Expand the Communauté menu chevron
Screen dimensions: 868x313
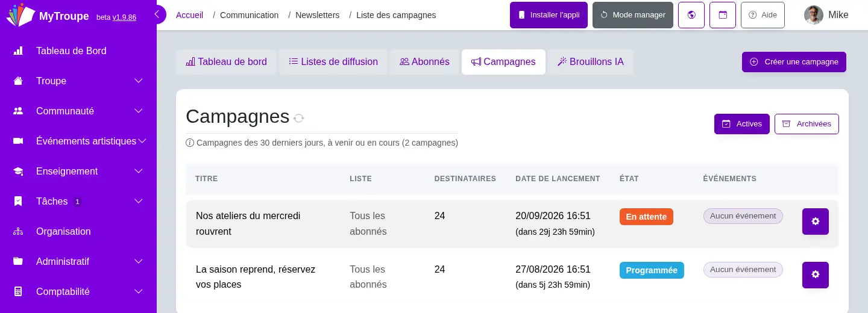click(138, 111)
